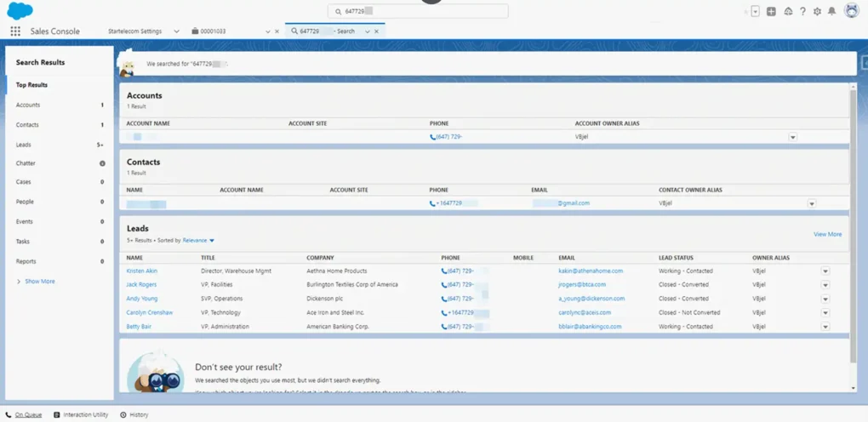Open row actions for Carolyn Crenshaw
Screen dimensions: 868x422
point(825,313)
